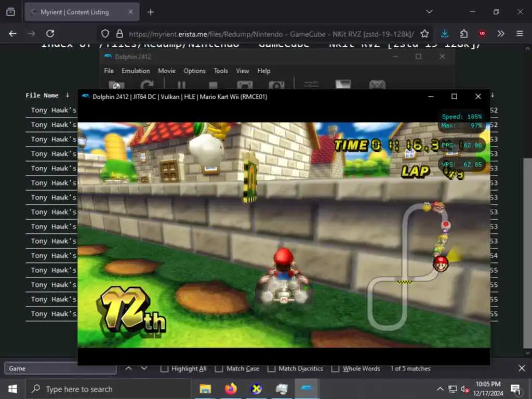Enable Match Diacritics checkbox
Image resolution: width=532 pixels, height=399 pixels.
pyautogui.click(x=271, y=368)
